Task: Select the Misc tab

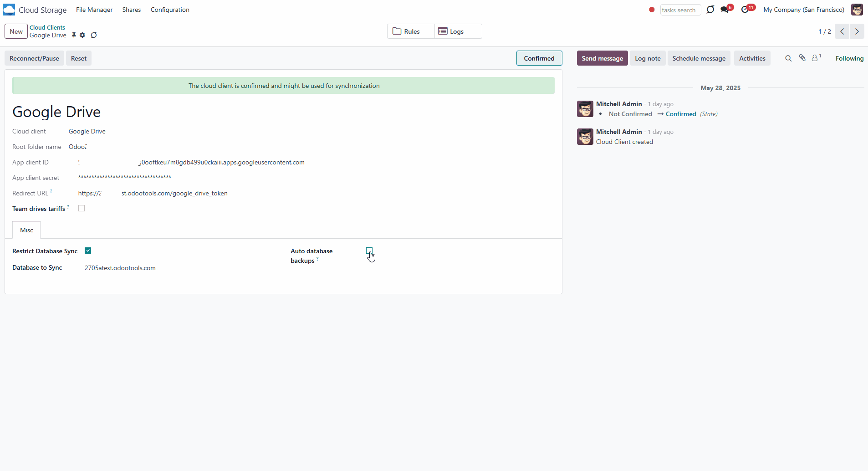Action: [x=26, y=230]
